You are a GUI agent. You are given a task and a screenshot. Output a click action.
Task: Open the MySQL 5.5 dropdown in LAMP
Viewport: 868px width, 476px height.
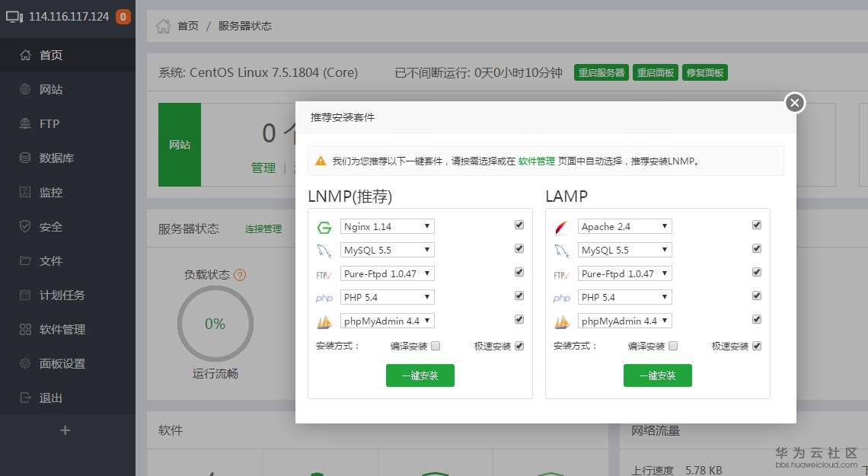(624, 250)
